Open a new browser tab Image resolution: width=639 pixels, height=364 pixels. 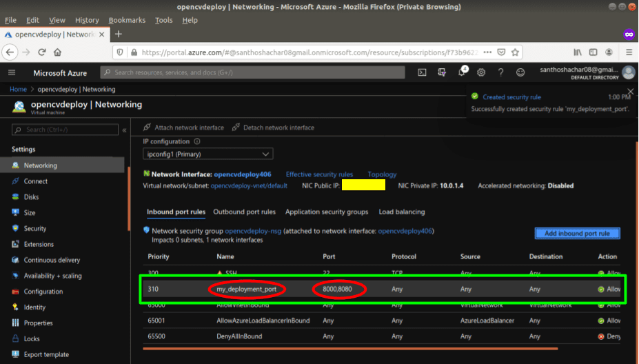click(119, 34)
